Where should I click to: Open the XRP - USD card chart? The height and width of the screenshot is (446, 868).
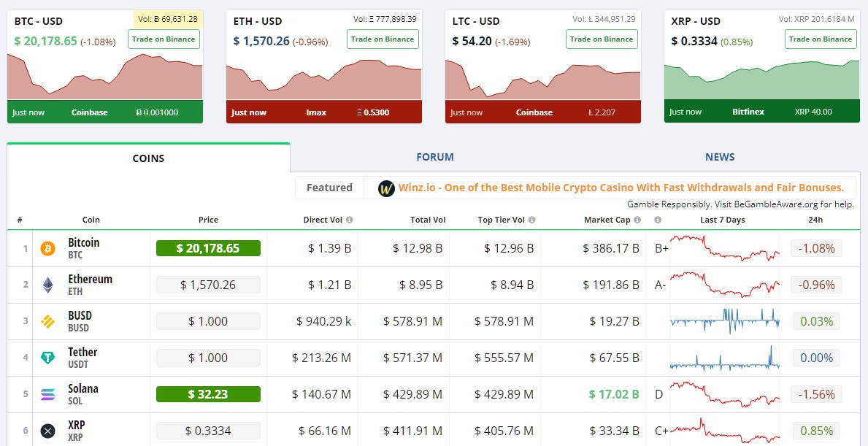761,80
